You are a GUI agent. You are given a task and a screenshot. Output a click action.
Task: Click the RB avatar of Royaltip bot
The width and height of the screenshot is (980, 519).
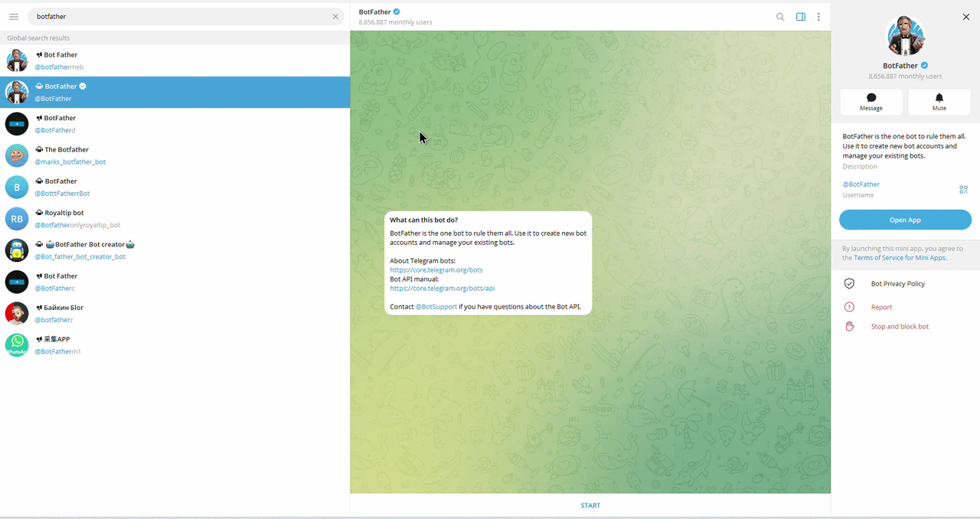pos(17,219)
